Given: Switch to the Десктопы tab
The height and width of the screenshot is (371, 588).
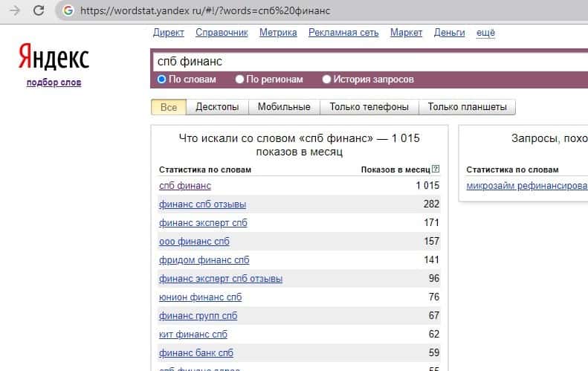Looking at the screenshot, I should [x=217, y=107].
